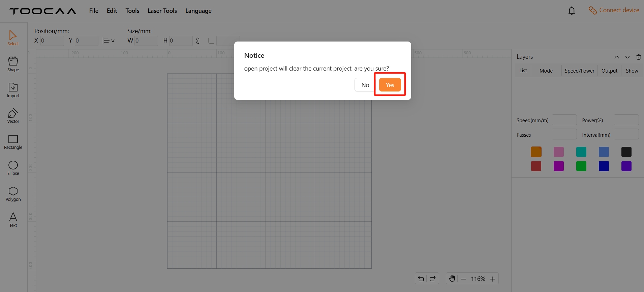The width and height of the screenshot is (644, 292).
Task: Click the Notice dialog title
Action: point(254,55)
